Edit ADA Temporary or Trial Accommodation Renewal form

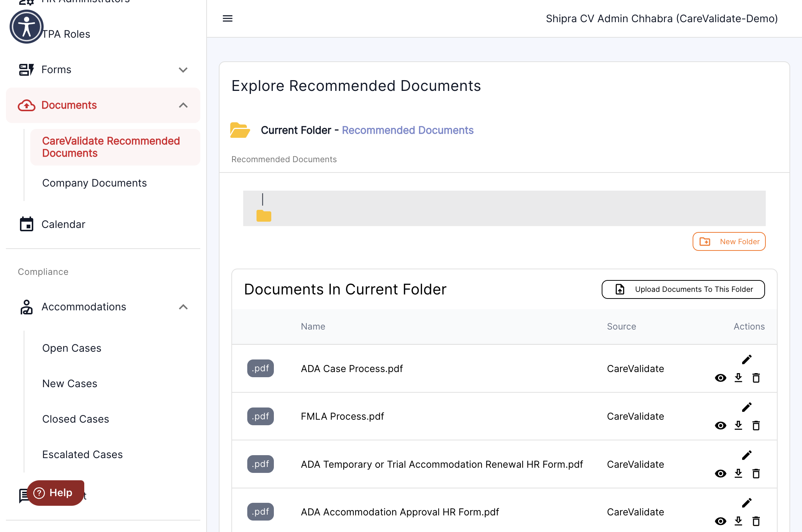(x=747, y=455)
